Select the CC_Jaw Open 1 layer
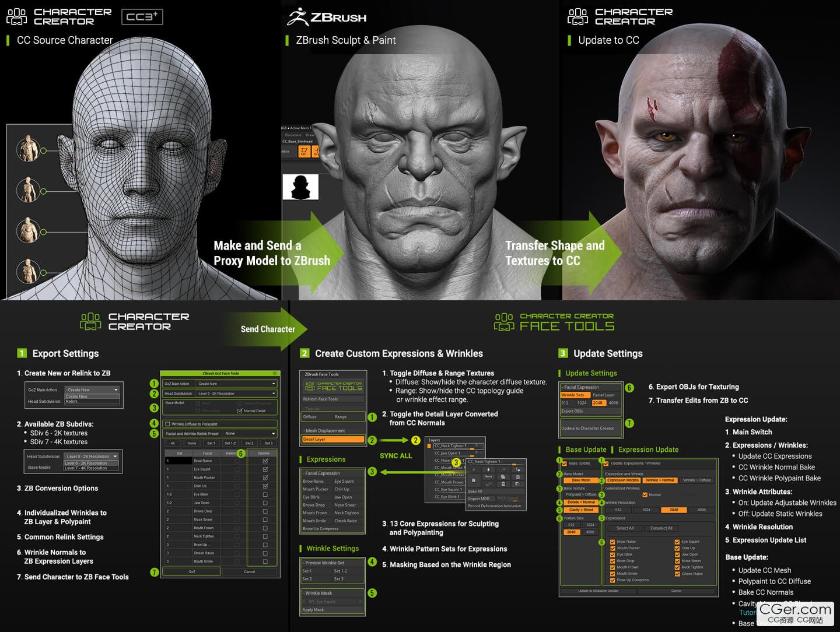This screenshot has height=632, width=840. click(x=447, y=453)
